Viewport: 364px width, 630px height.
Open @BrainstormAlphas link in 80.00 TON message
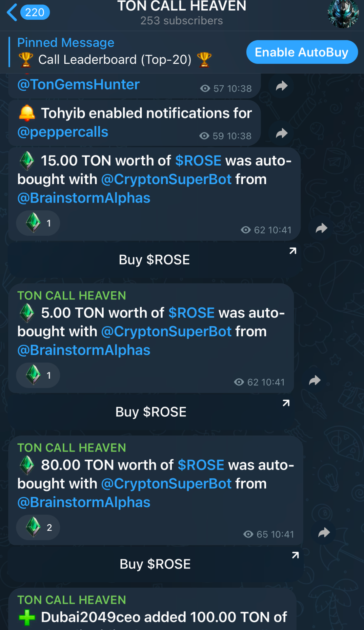pos(84,502)
